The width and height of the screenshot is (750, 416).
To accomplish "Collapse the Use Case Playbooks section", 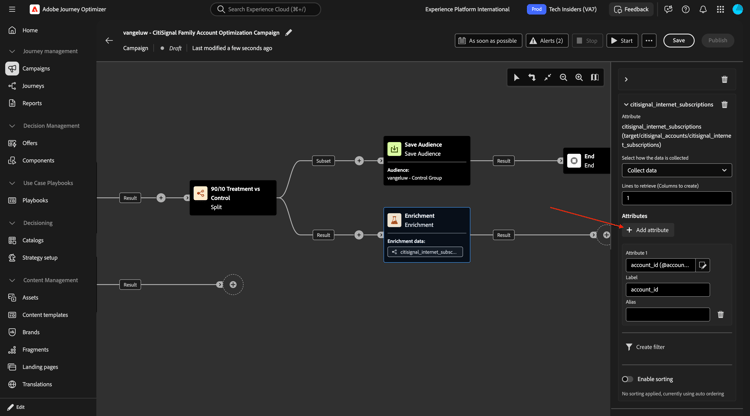I will point(12,183).
